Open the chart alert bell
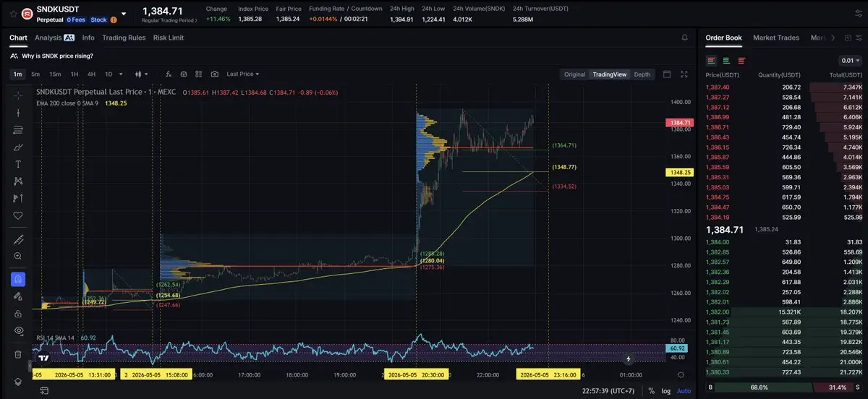Image resolution: width=868 pixels, height=399 pixels. pyautogui.click(x=685, y=38)
